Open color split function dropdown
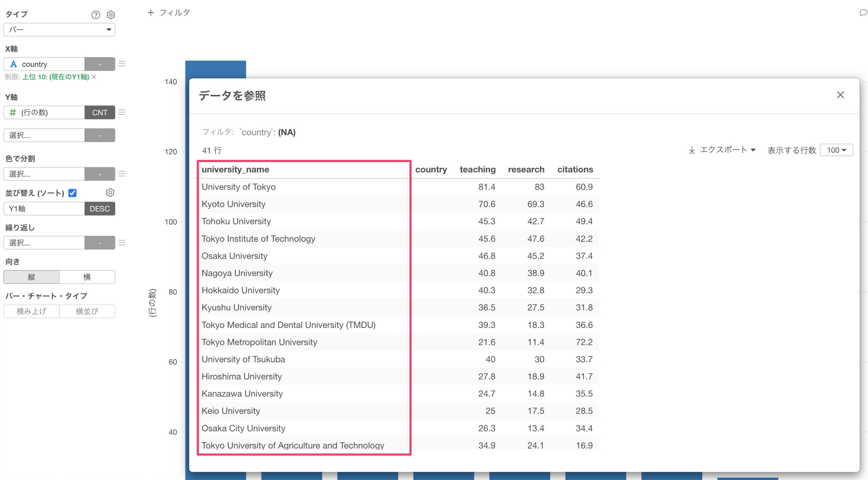Screen dimensions: 868x480 pyautogui.click(x=100, y=174)
